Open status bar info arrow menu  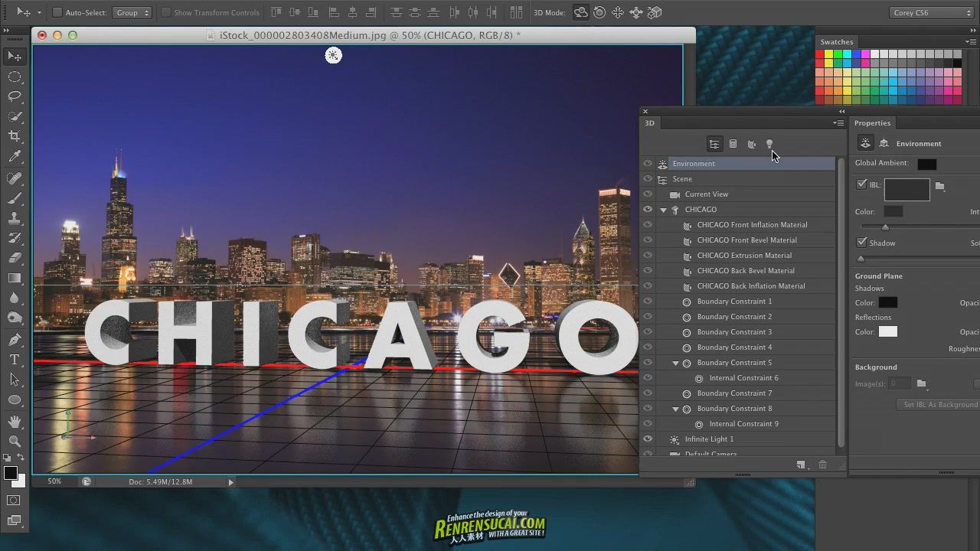tap(230, 482)
